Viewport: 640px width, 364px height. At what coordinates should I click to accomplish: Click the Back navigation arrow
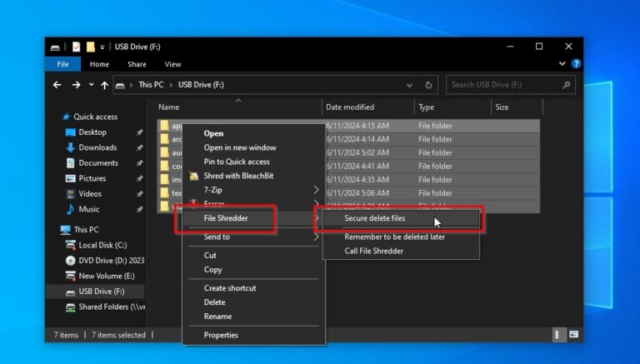[x=57, y=85]
